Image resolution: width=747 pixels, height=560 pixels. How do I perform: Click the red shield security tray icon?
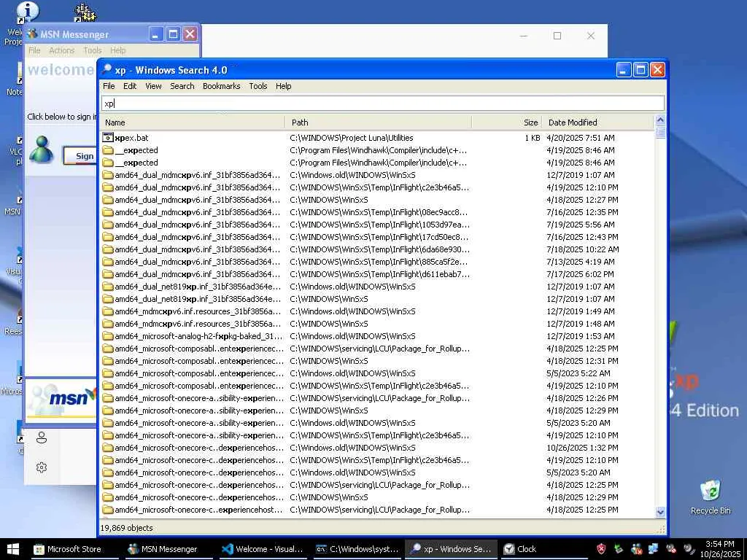pos(601,549)
